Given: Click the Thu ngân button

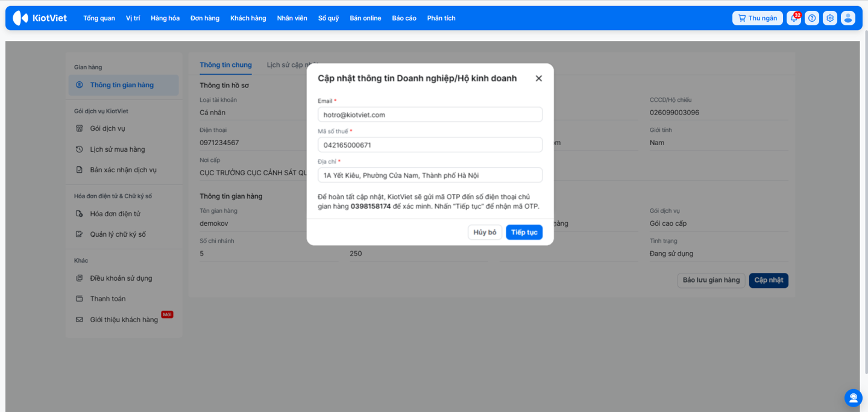Looking at the screenshot, I should point(758,18).
